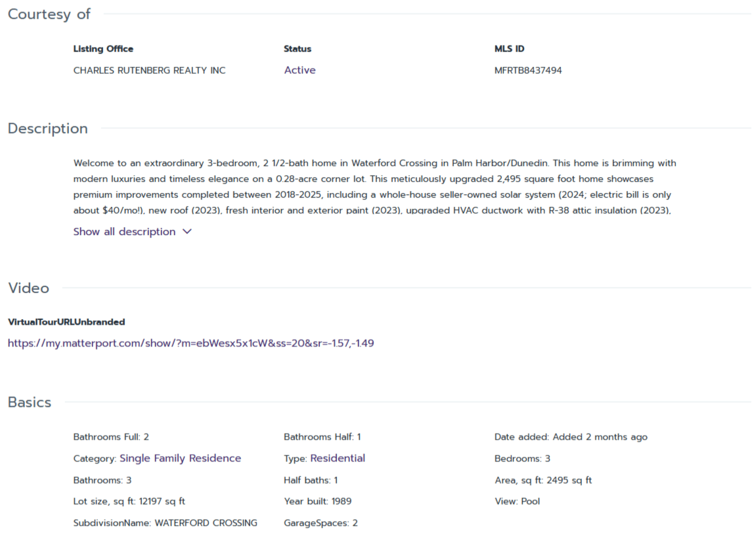This screenshot has height=553, width=756.
Task: Click the Year built 1989 entry
Action: tap(317, 501)
